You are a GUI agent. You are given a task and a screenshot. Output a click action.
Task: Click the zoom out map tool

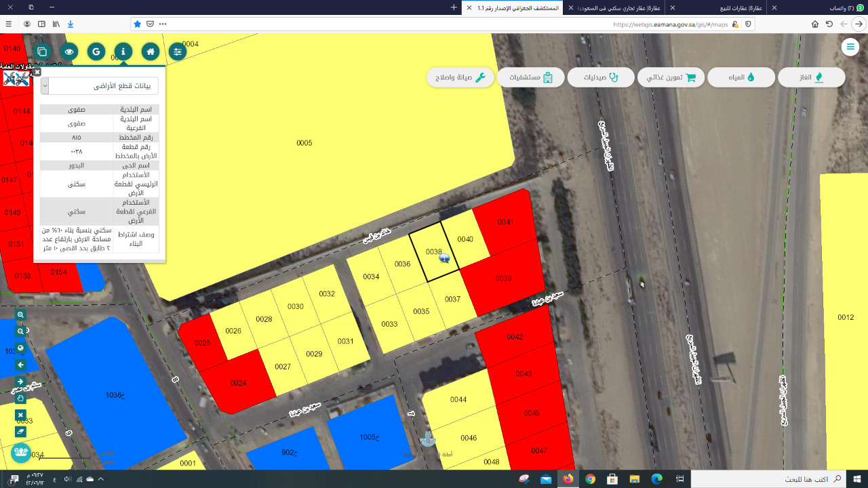coord(20,331)
